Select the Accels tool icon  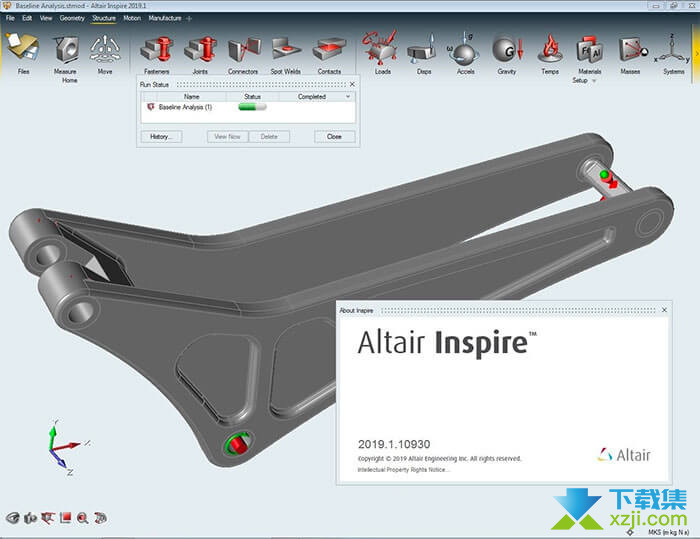click(x=463, y=49)
